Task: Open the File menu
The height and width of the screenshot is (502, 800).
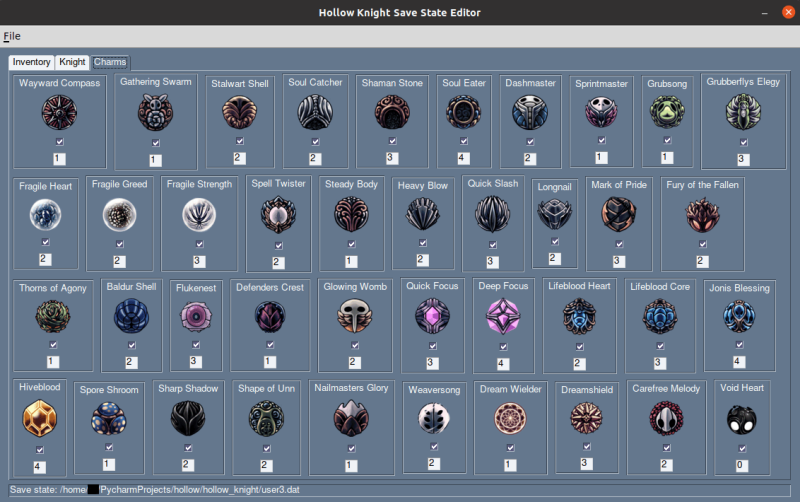Action: click(12, 36)
